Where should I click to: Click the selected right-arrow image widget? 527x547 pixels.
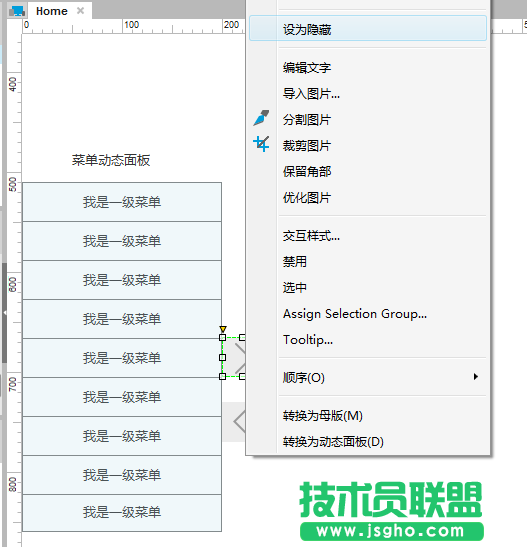(x=234, y=357)
